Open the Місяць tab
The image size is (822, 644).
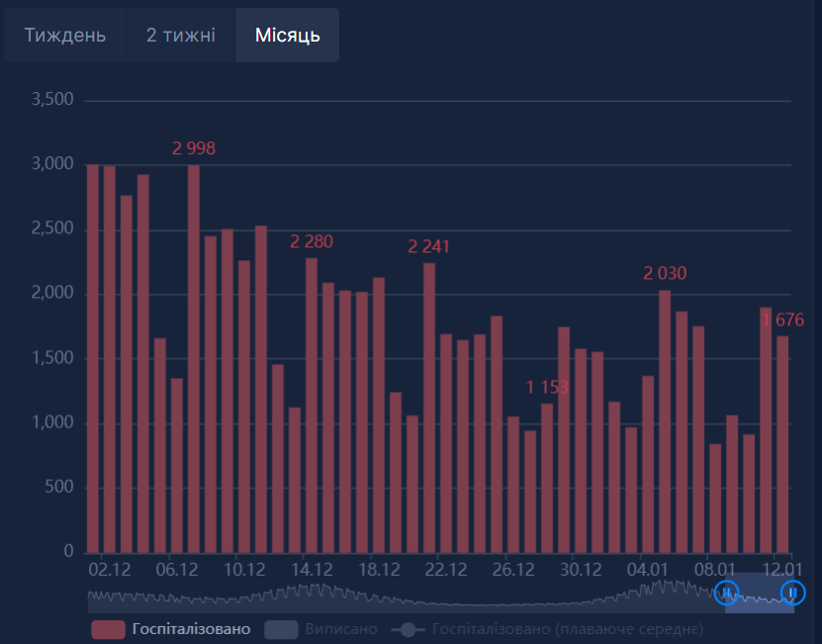[287, 36]
